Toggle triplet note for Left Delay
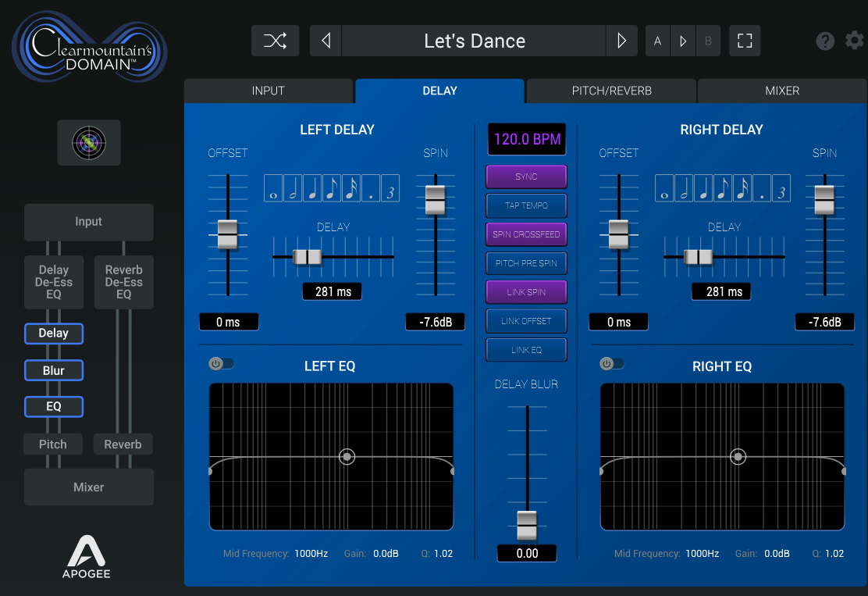The image size is (868, 596). (x=390, y=187)
